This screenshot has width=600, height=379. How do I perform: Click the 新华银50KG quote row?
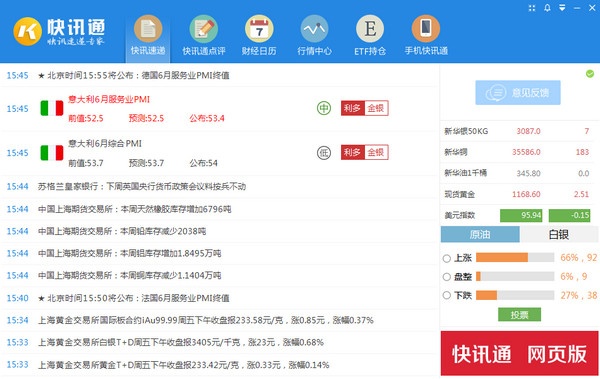pos(518,131)
